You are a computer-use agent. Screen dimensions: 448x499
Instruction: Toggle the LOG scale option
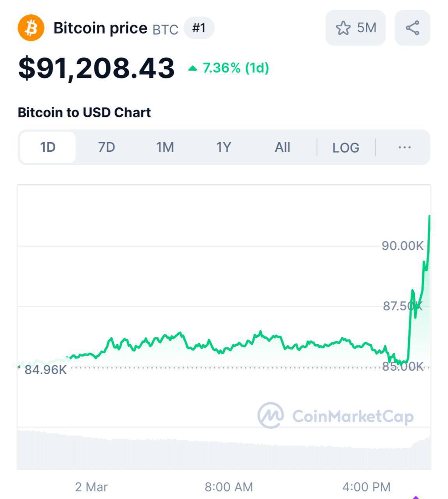[x=346, y=148]
